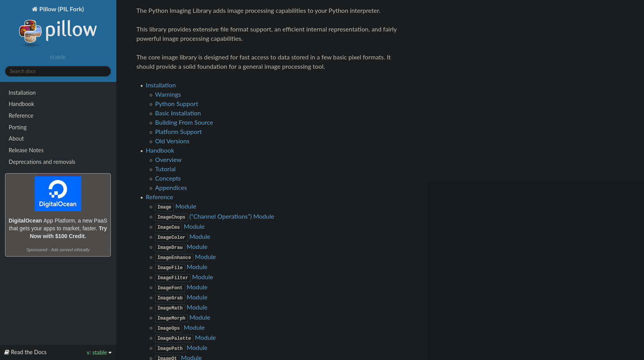Image resolution: width=644 pixels, height=360 pixels.
Task: Open the Tutorial link under Handbook
Action: point(165,169)
